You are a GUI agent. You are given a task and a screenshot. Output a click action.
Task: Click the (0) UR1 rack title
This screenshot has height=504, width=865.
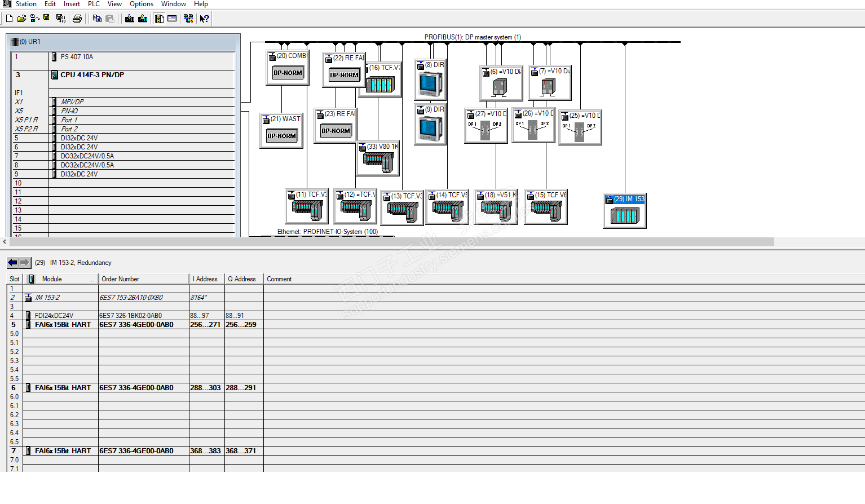pyautogui.click(x=30, y=42)
